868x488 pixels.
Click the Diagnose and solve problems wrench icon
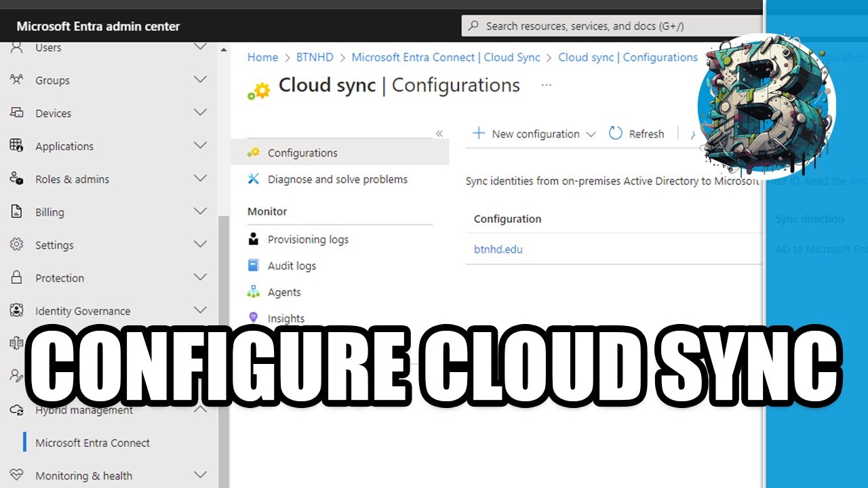click(254, 179)
